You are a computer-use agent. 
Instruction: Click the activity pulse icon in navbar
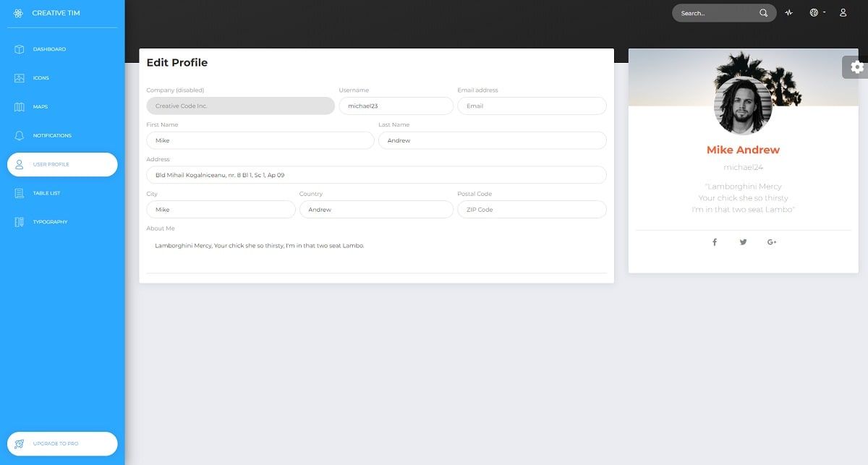788,12
